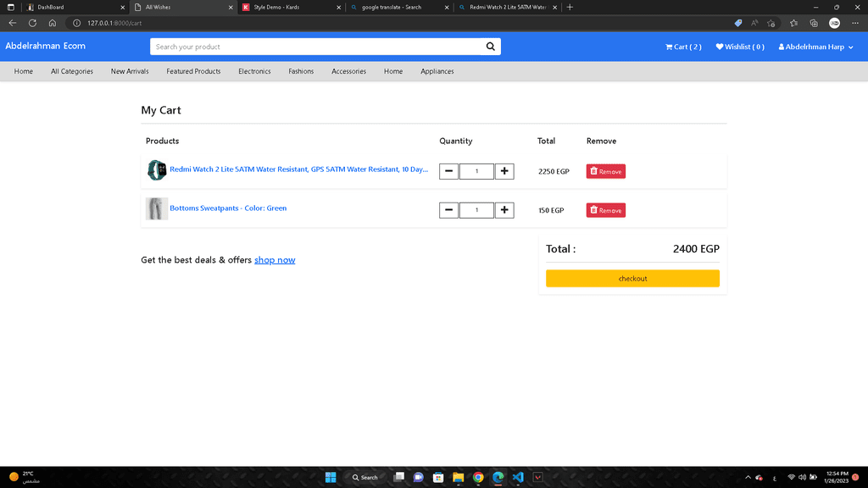Increase quantity of Bottoms Sweatpants
The height and width of the screenshot is (488, 868).
[504, 210]
